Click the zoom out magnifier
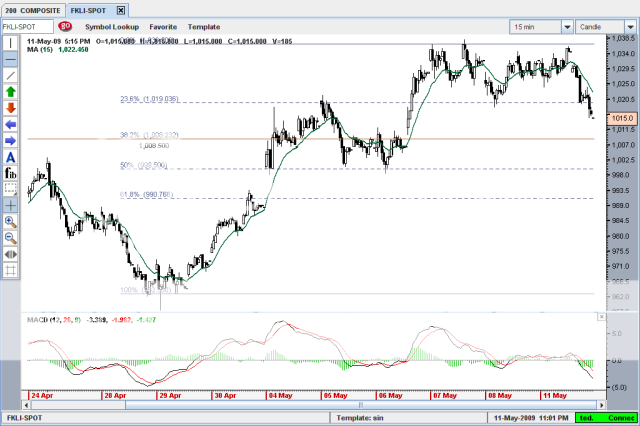The width and height of the screenshot is (640, 426). pyautogui.click(x=11, y=237)
